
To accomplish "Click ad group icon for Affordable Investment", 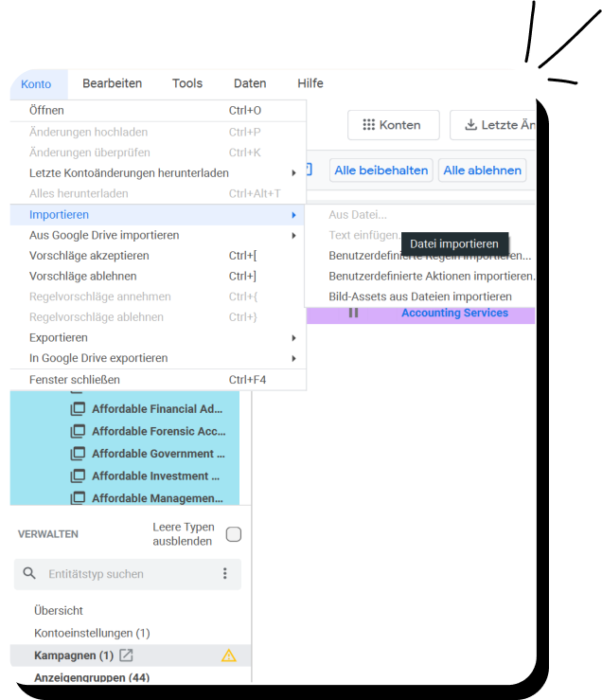I will pyautogui.click(x=78, y=476).
